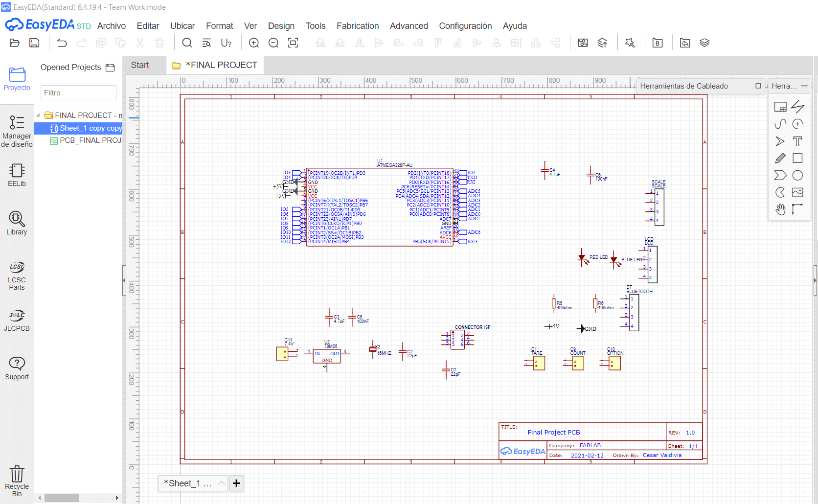Screen dimensions: 818x504
Task: Open the Advanced menu
Action: 409,26
